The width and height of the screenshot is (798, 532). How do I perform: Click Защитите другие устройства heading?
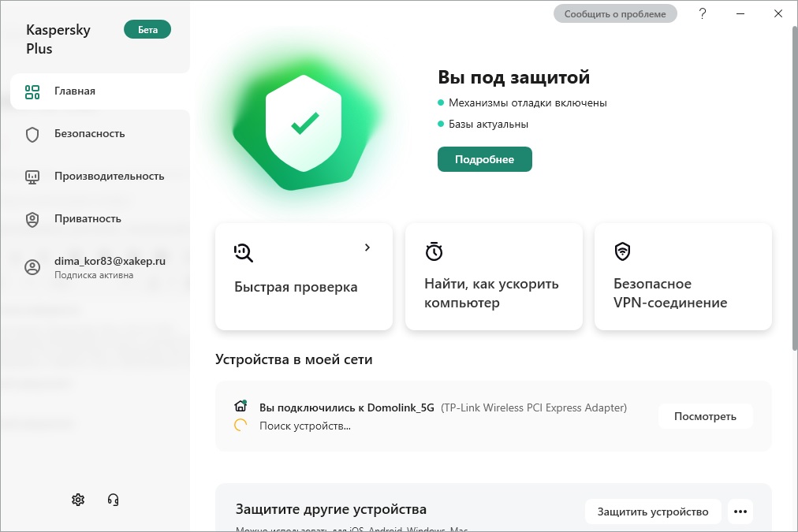331,509
